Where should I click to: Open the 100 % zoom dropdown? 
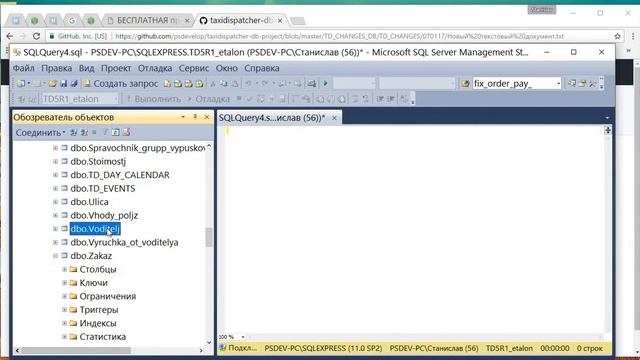243,337
